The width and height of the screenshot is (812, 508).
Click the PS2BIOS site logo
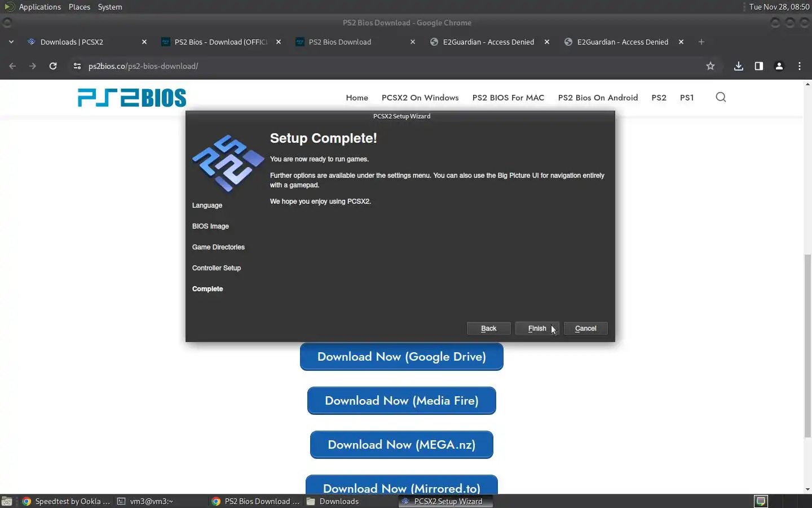tap(132, 98)
